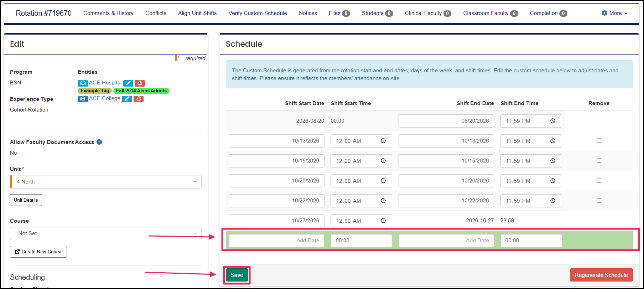Open the Course dropdown showing Not Set
The image size is (644, 289).
pyautogui.click(x=106, y=233)
